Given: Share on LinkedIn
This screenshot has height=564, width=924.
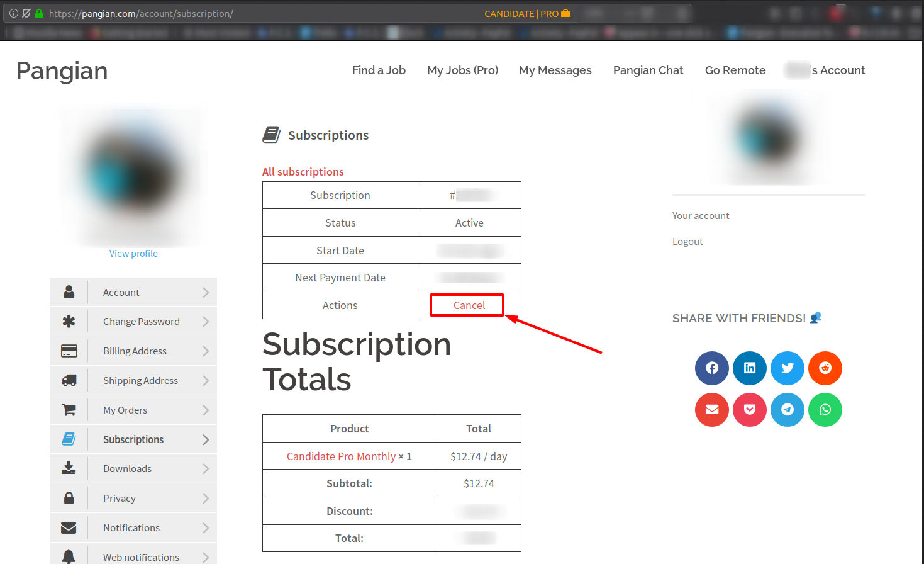Looking at the screenshot, I should click(x=750, y=368).
